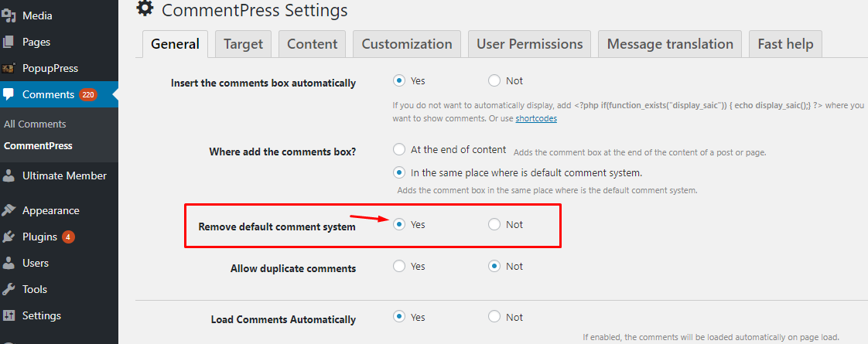Open Tools via the wrench icon
Viewport: 868px width, 344px height.
tap(9, 289)
